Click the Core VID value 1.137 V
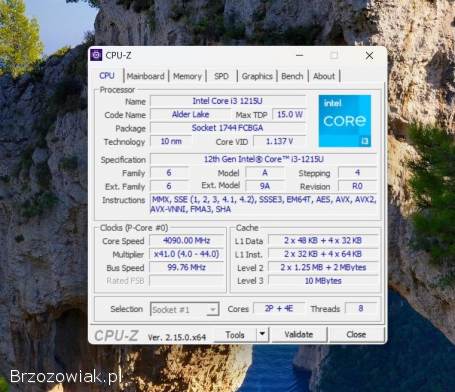The height and width of the screenshot is (392, 455). tap(279, 141)
